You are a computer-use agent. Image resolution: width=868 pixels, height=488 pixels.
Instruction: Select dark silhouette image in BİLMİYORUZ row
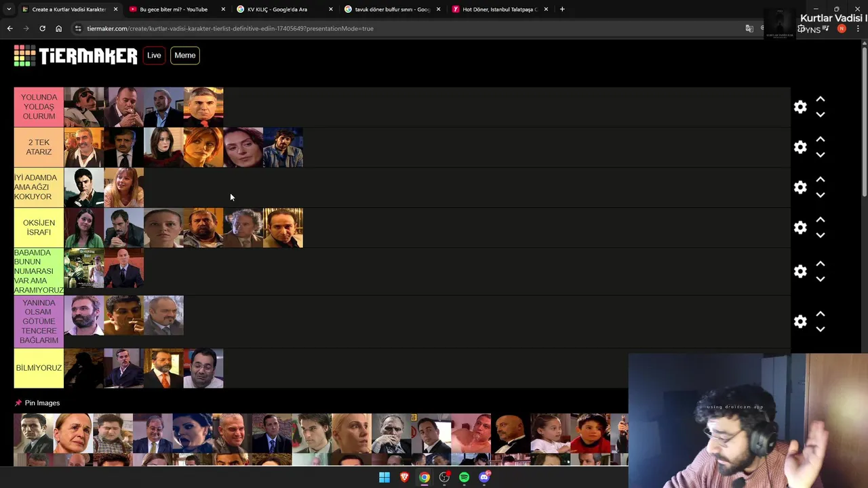coord(84,368)
